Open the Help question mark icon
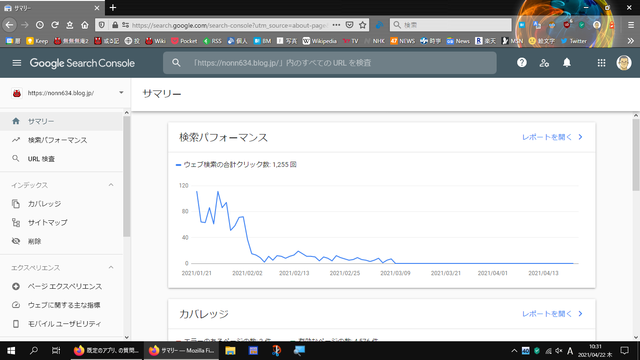 pyautogui.click(x=522, y=62)
